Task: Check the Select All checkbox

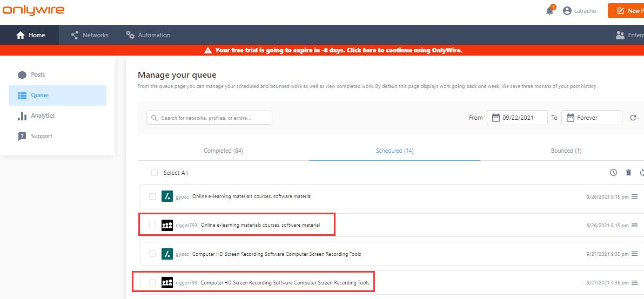Action: [155, 173]
